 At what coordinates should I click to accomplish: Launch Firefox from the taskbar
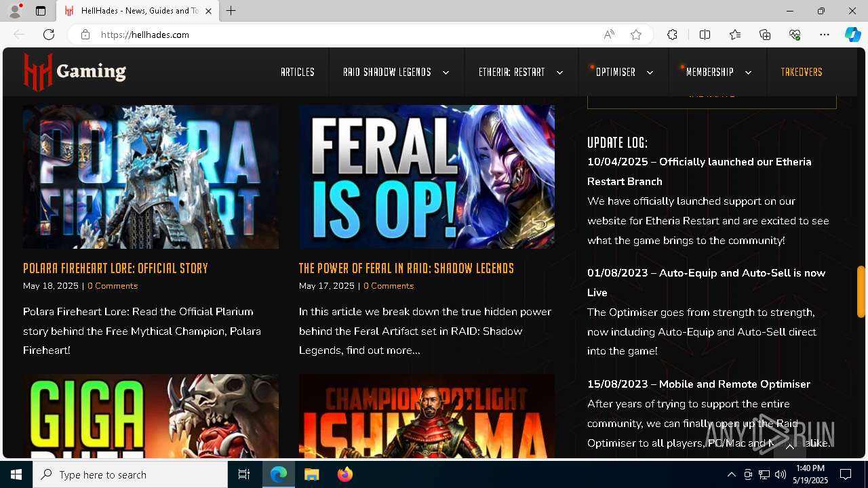coord(345,474)
